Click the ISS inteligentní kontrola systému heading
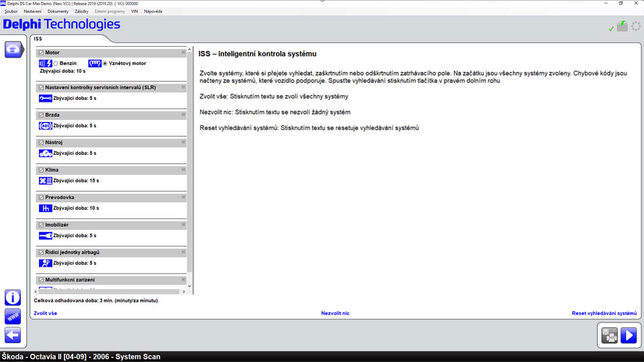The image size is (644, 362). (258, 54)
